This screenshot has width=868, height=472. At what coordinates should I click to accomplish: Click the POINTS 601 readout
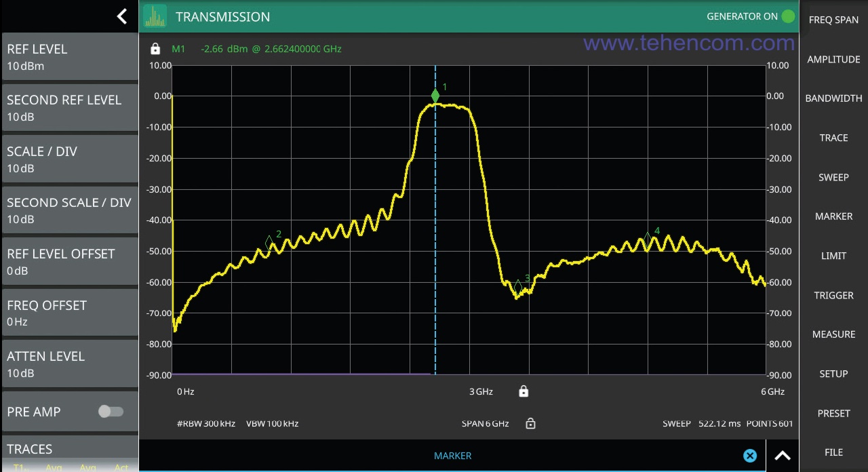point(769,423)
